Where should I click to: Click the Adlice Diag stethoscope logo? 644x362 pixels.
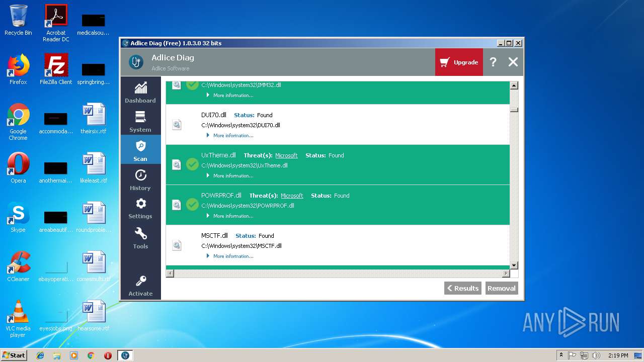135,62
